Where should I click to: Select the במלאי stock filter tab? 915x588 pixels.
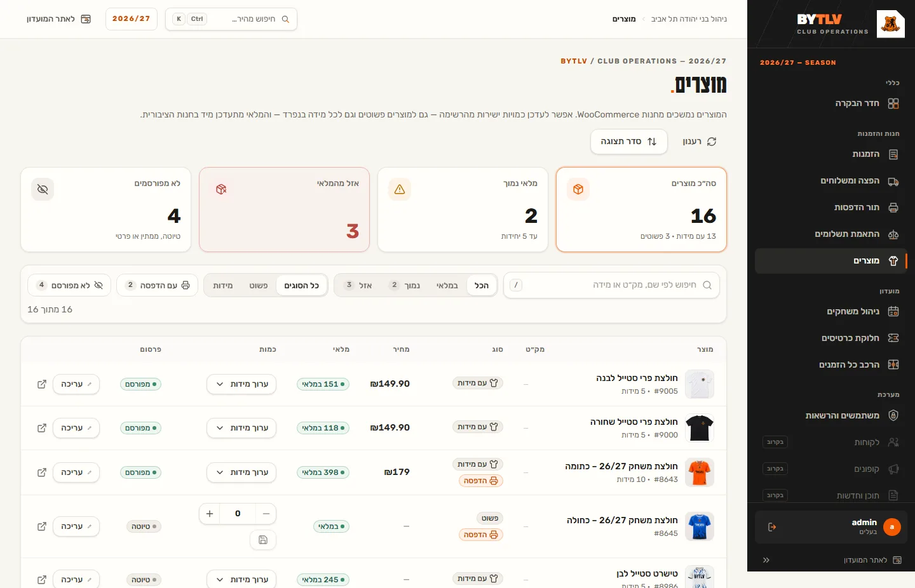[447, 285]
